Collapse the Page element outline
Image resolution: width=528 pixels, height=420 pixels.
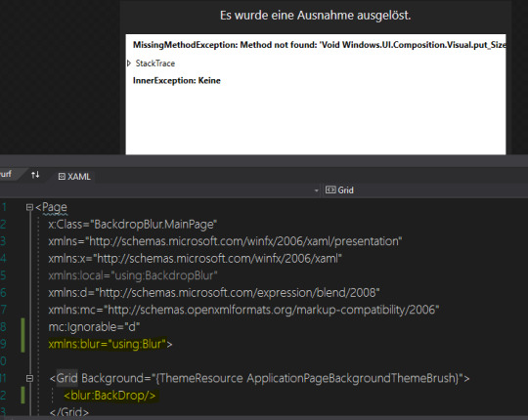(x=29, y=207)
